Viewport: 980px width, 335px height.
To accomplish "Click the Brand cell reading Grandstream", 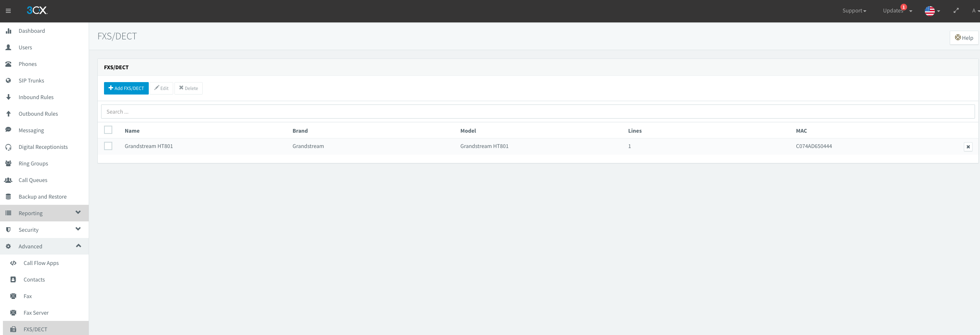I will coord(308,146).
